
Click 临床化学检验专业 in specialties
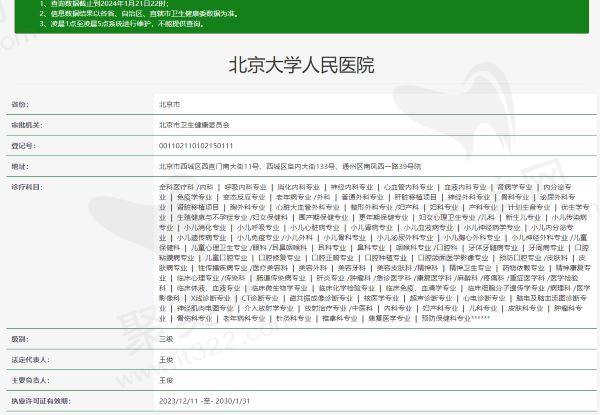[347, 288]
